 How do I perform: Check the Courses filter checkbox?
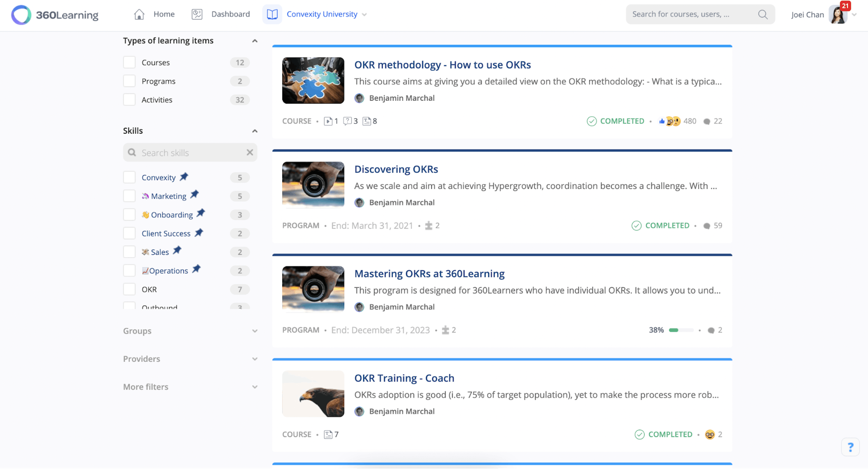[129, 62]
